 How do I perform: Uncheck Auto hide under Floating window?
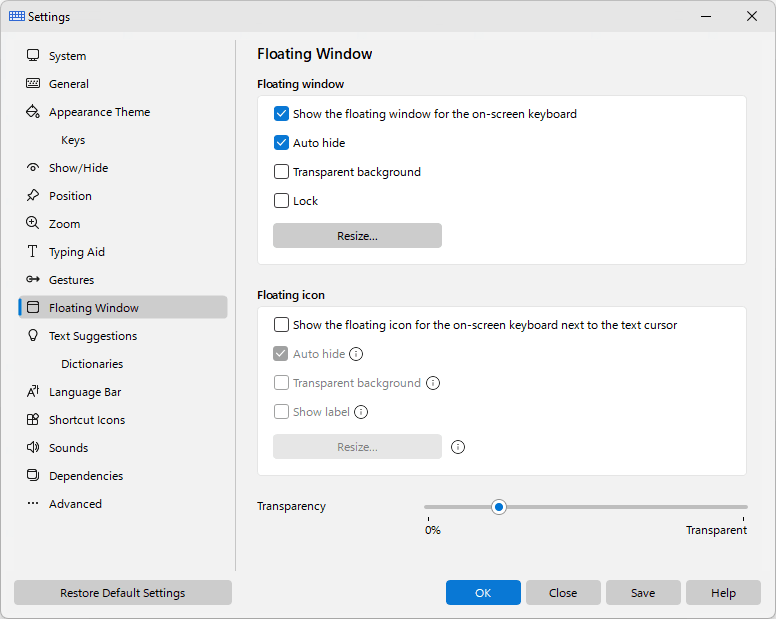click(281, 143)
